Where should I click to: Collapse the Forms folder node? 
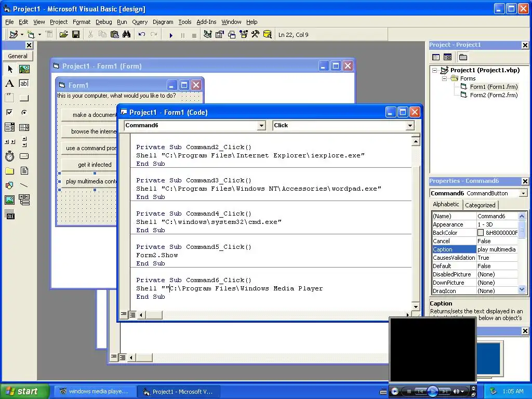[444, 79]
